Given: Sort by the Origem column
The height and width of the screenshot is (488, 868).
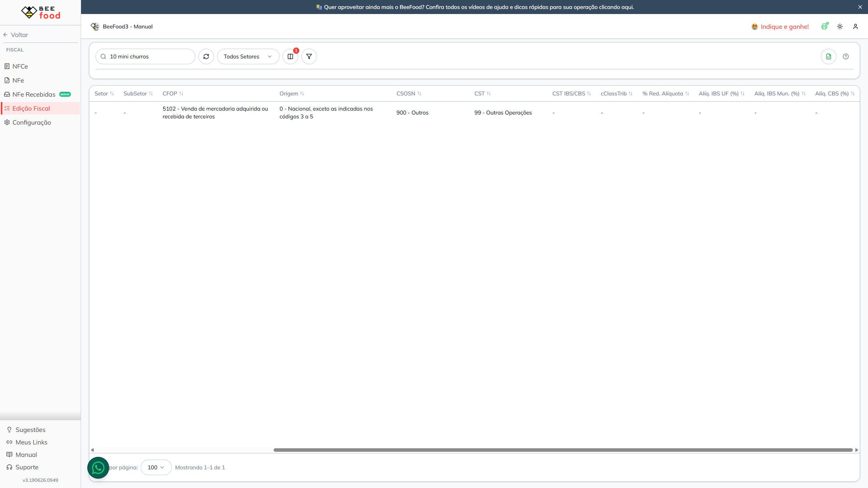Looking at the screenshot, I should (x=292, y=93).
